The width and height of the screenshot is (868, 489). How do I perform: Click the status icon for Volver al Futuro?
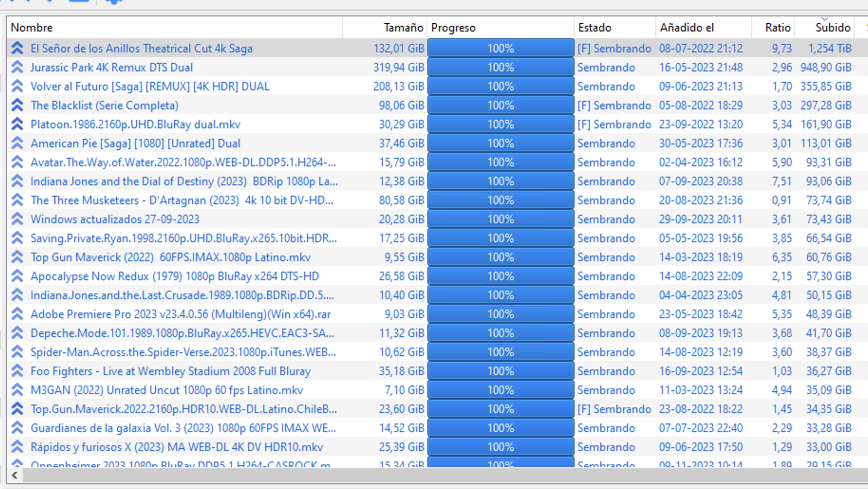[17, 86]
